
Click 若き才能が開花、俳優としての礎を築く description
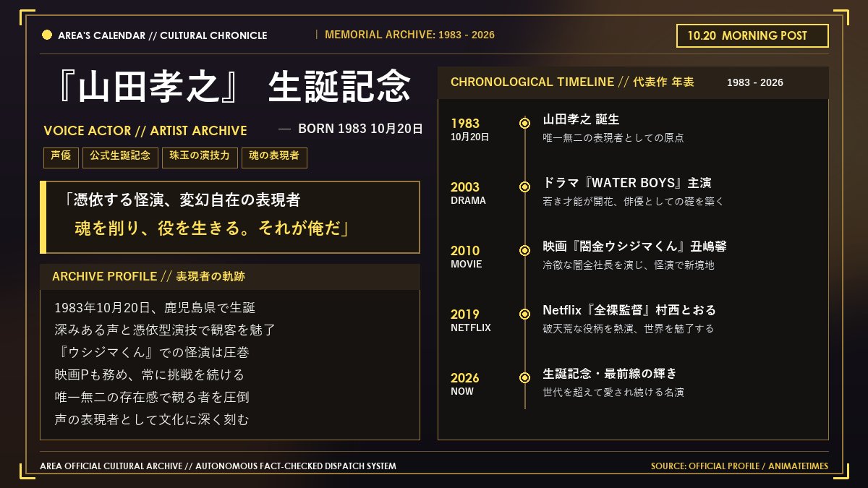[634, 201]
